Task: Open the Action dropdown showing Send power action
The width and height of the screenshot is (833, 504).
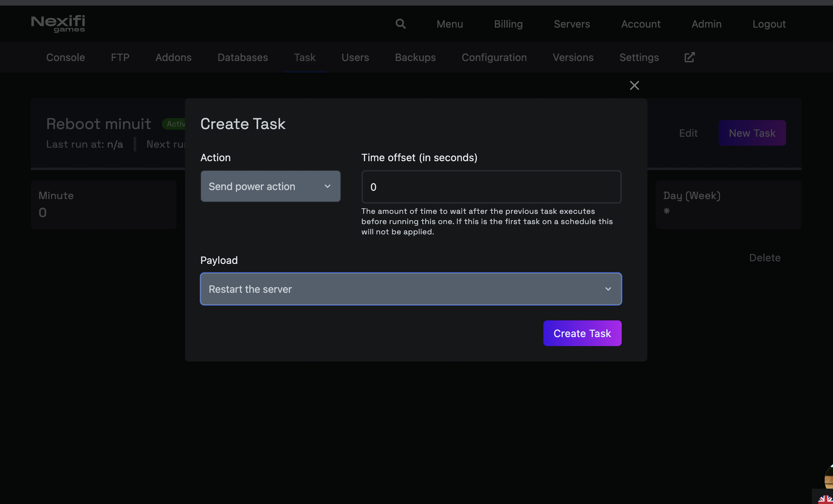Action: point(270,186)
